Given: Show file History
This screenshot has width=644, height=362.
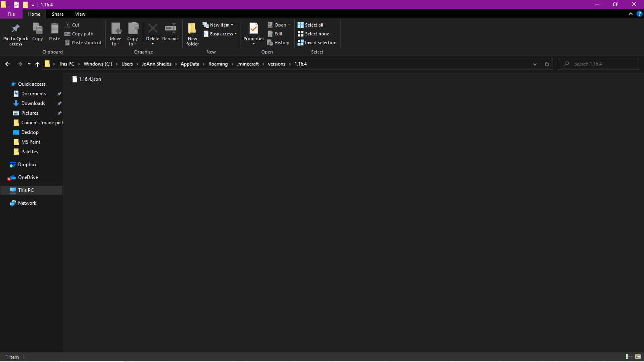Looking at the screenshot, I should 278,43.
